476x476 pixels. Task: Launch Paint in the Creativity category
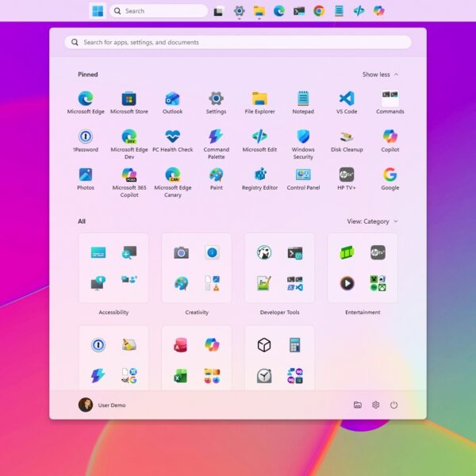point(181,283)
